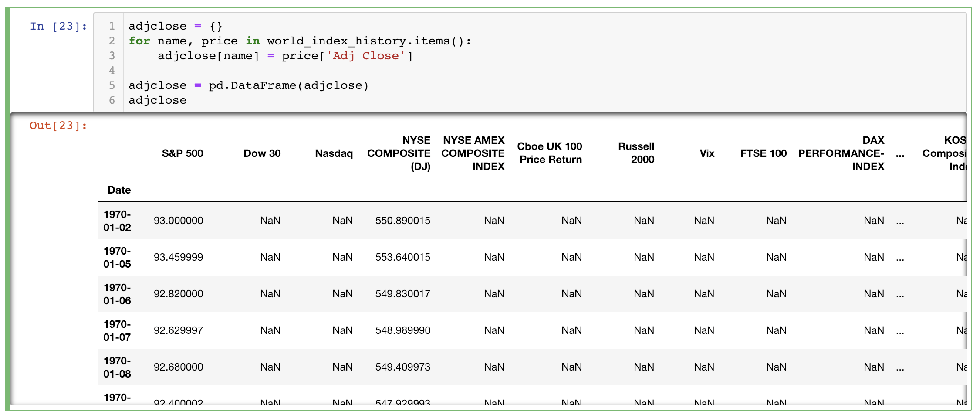Click the 1970-01-05 row label

click(x=117, y=258)
